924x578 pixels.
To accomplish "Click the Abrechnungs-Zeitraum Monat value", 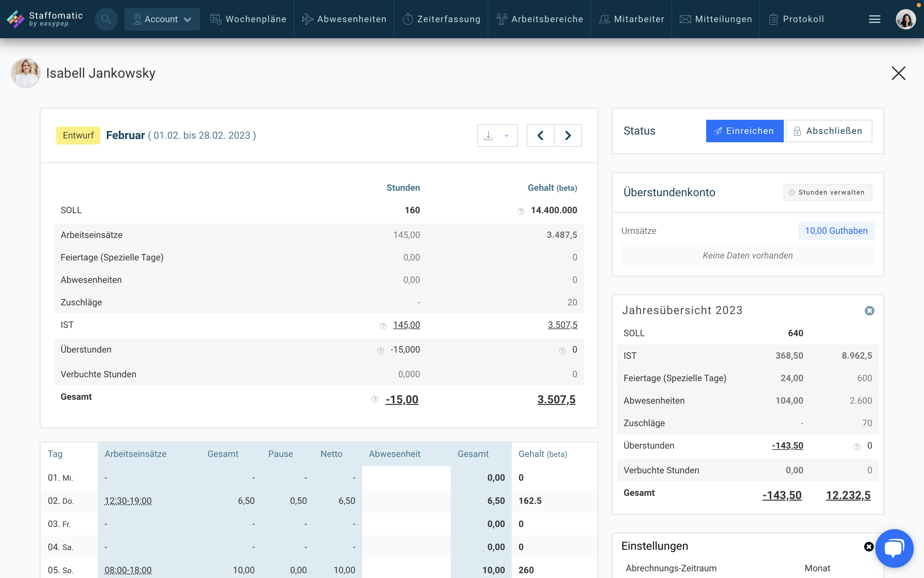I will point(817,568).
